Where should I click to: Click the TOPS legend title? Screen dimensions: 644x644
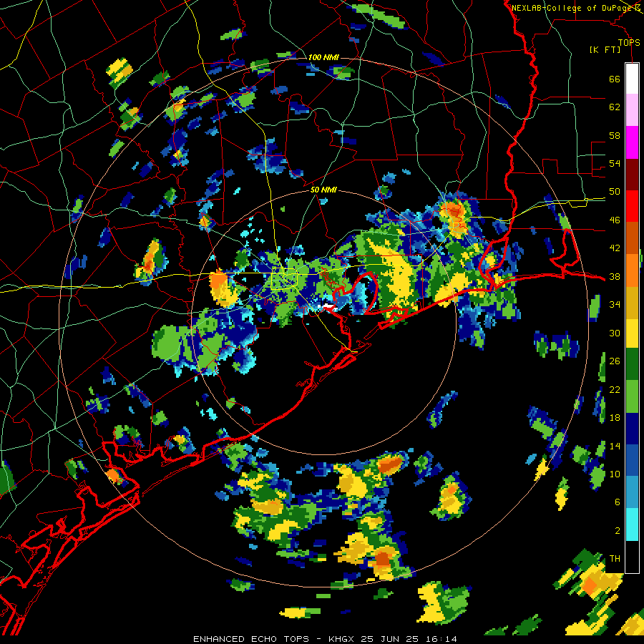pyautogui.click(x=629, y=42)
